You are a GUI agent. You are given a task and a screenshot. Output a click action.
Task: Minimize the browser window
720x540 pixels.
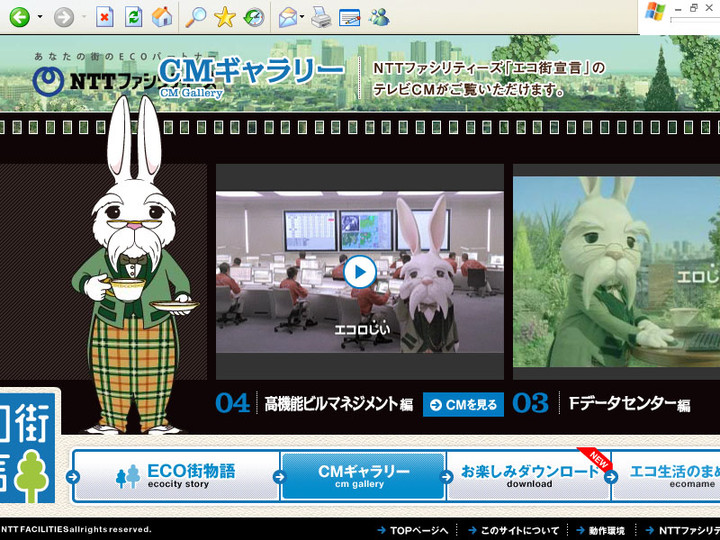click(678, 9)
